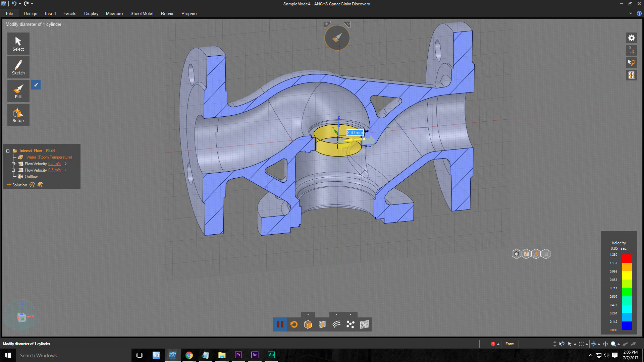Open the zoom options dropdown arrow

coord(619,344)
